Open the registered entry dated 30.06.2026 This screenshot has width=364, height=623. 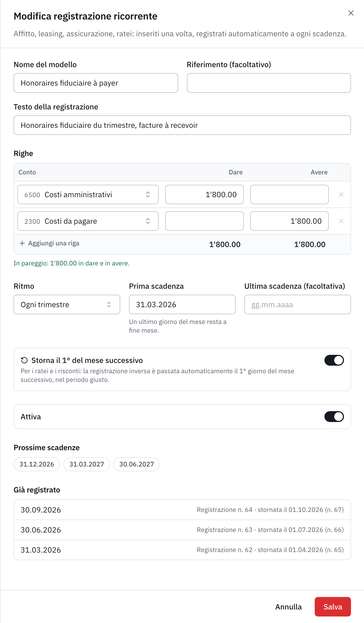click(x=182, y=530)
